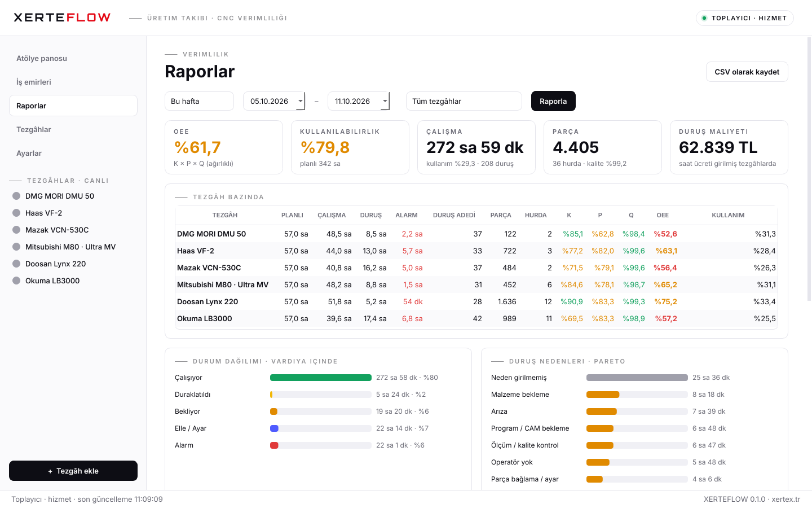The width and height of the screenshot is (812, 508).
Task: Click the '6,8 sa' alarm cell for Okuma
Action: click(412, 318)
